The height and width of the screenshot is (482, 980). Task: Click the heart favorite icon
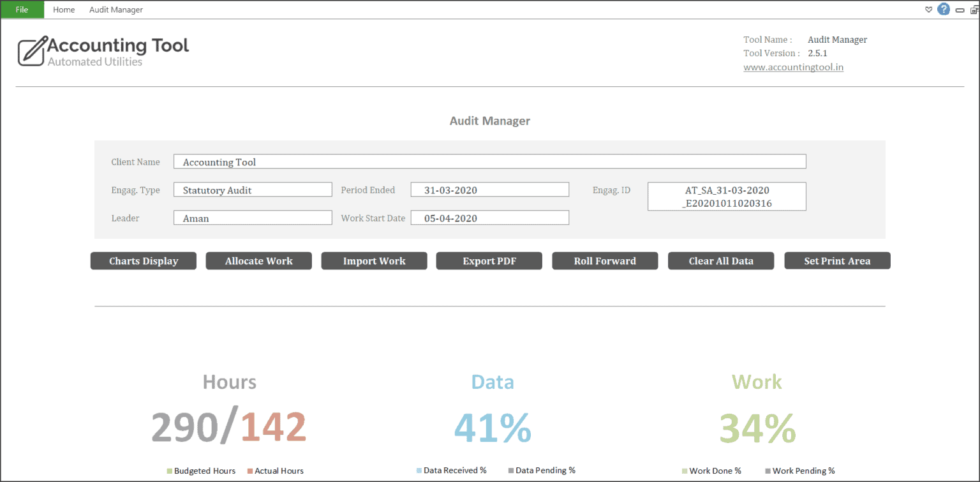point(928,10)
